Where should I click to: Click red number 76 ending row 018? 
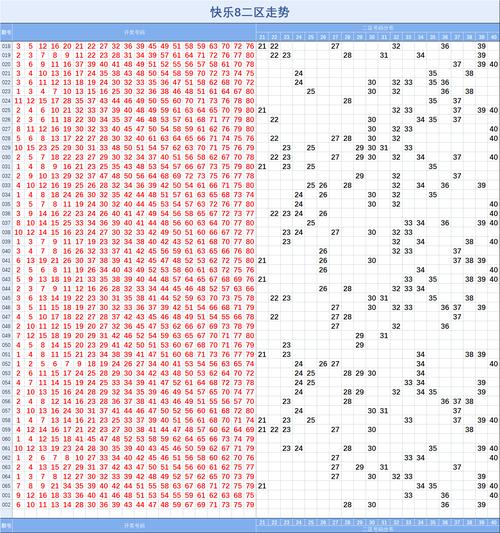[250, 46]
